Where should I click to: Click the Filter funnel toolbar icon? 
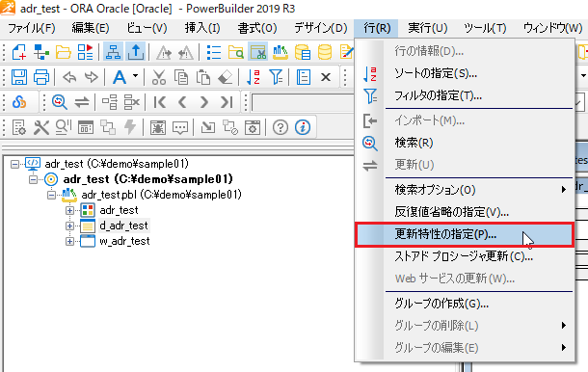coord(277,78)
